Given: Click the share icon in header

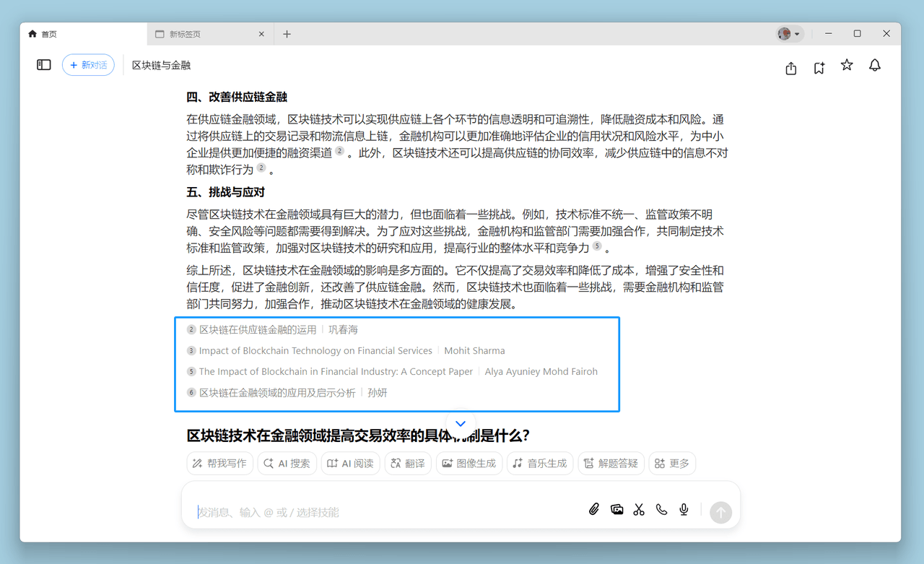Looking at the screenshot, I should [791, 68].
